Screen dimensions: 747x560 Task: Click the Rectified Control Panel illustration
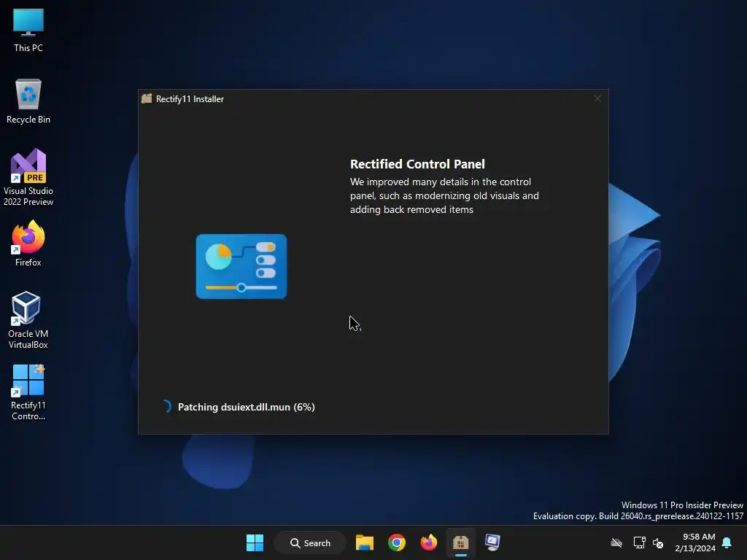(x=241, y=267)
